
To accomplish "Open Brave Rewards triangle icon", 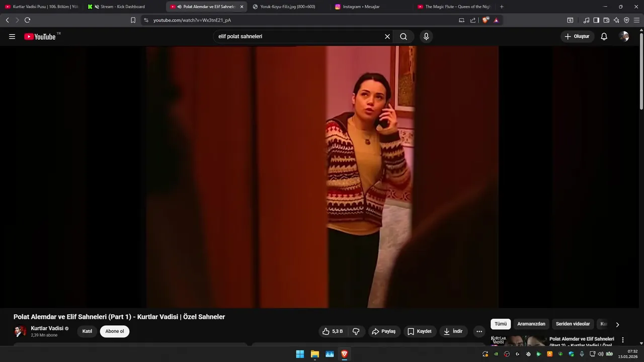I will pos(496,20).
